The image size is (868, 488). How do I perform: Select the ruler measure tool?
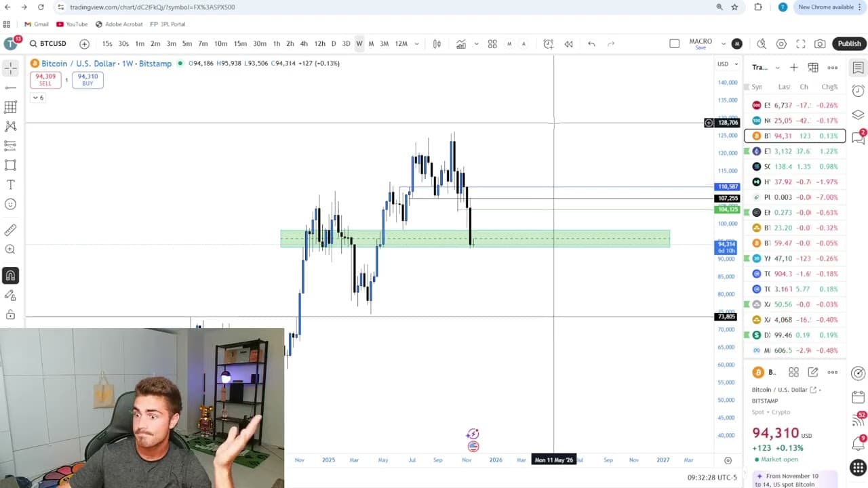point(10,230)
